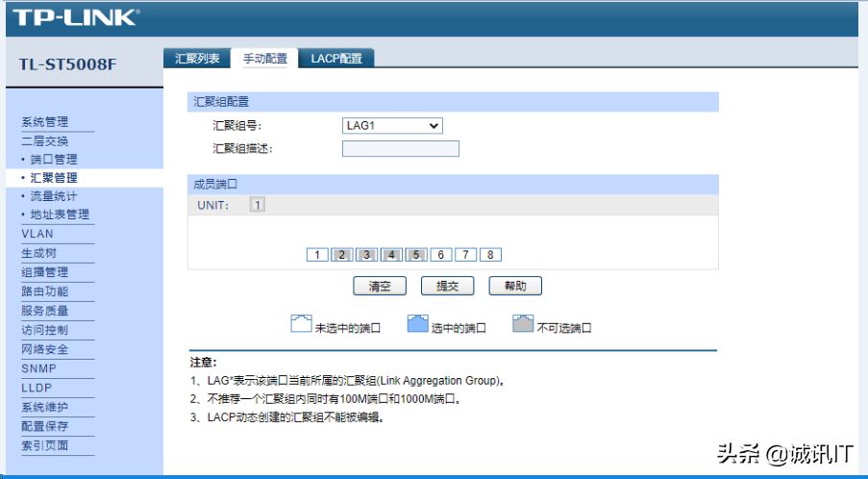The width and height of the screenshot is (868, 479).
Task: Click the 汇聚组描述 text field
Action: [x=400, y=149]
